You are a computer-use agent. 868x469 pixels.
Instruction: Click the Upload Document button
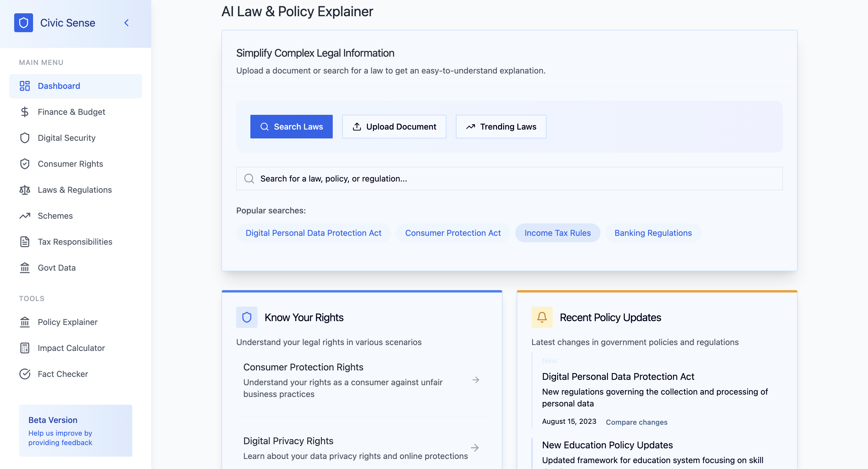[x=394, y=126]
